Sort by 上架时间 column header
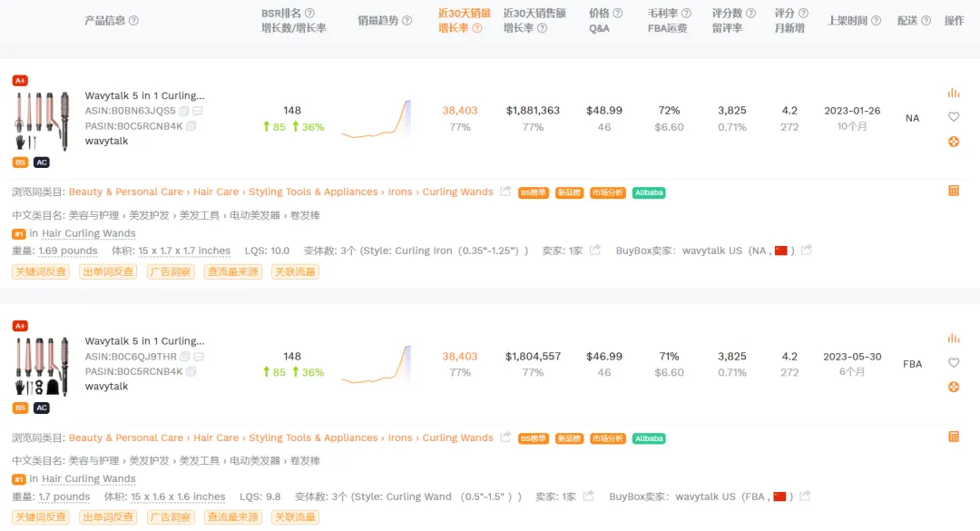 (848, 21)
